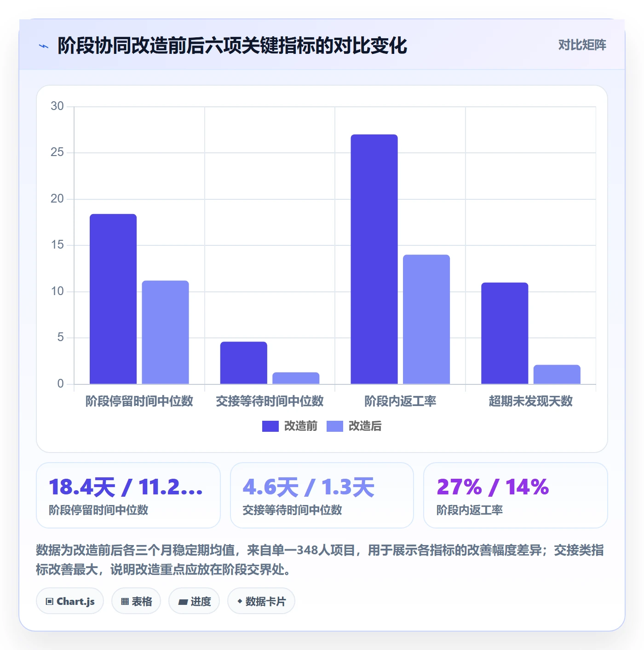Viewport: 644px width, 650px height.
Task: Click the 改造后 bar for 阶段内返工率
Action: click(x=426, y=319)
